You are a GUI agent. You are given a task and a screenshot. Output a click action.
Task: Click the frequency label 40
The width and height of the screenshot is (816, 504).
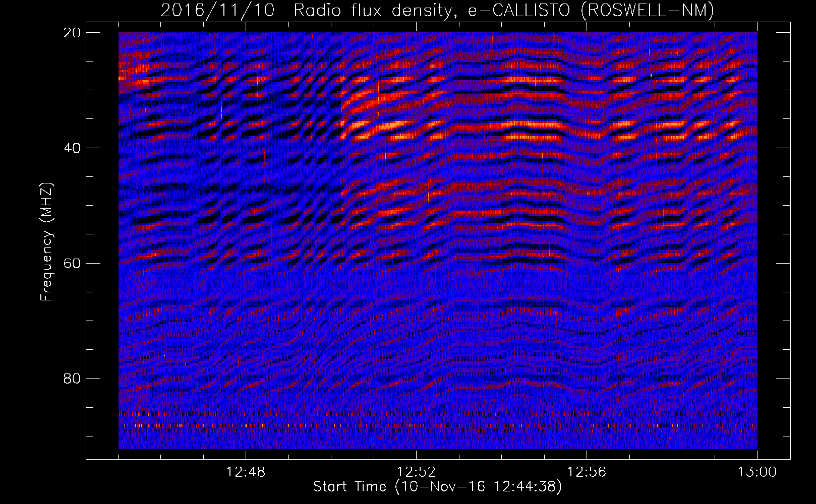[x=73, y=148]
